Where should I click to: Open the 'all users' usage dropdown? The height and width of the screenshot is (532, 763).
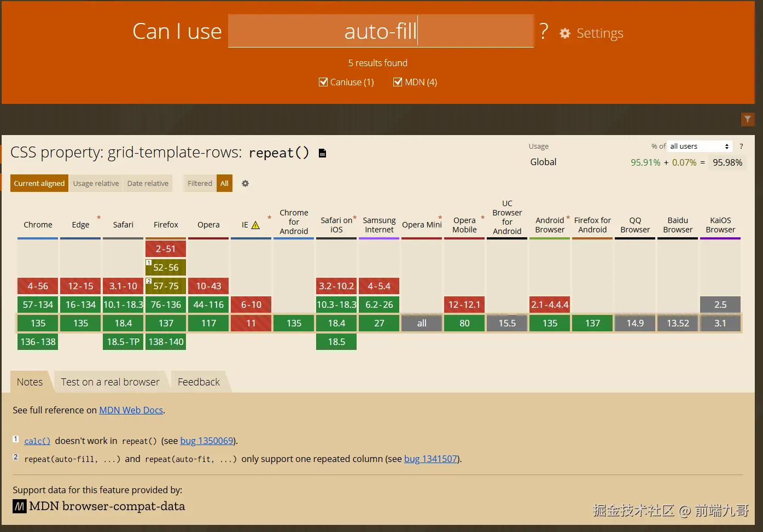click(699, 147)
